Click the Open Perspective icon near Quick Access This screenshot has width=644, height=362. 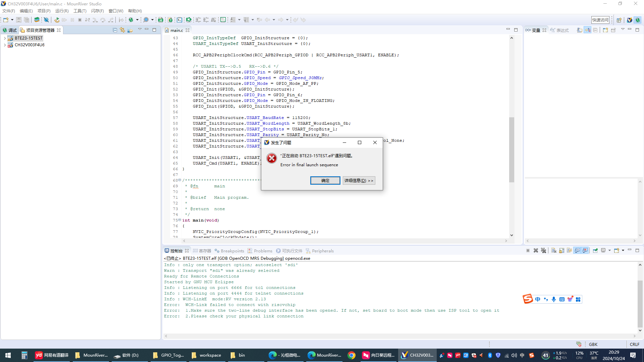619,20
